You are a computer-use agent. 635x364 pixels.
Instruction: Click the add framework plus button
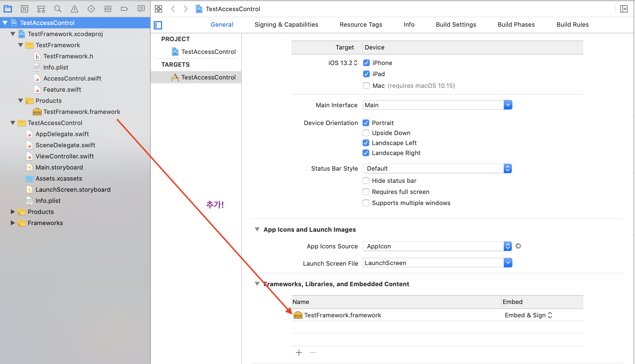pyautogui.click(x=299, y=353)
